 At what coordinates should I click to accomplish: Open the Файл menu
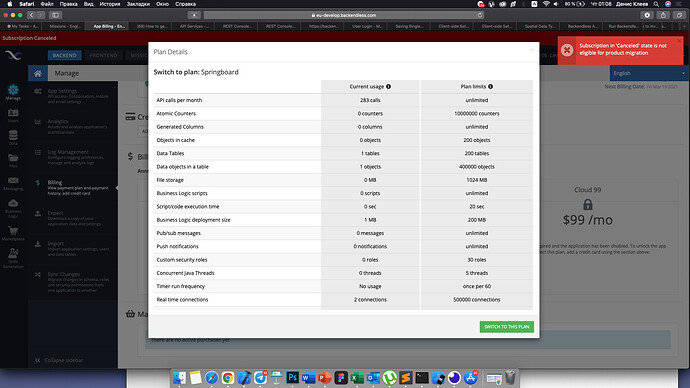(x=47, y=4)
